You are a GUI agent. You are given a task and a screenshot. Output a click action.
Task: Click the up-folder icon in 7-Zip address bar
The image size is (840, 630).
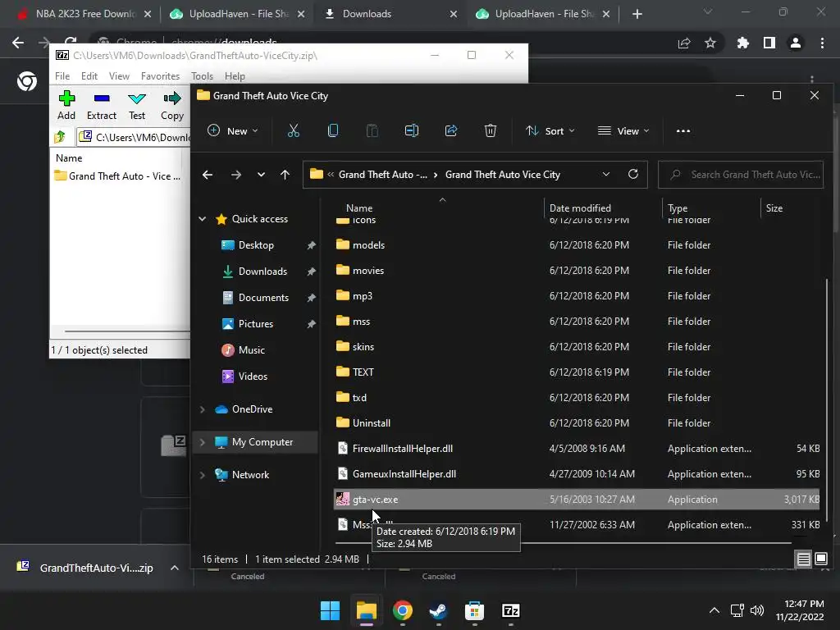click(x=60, y=137)
